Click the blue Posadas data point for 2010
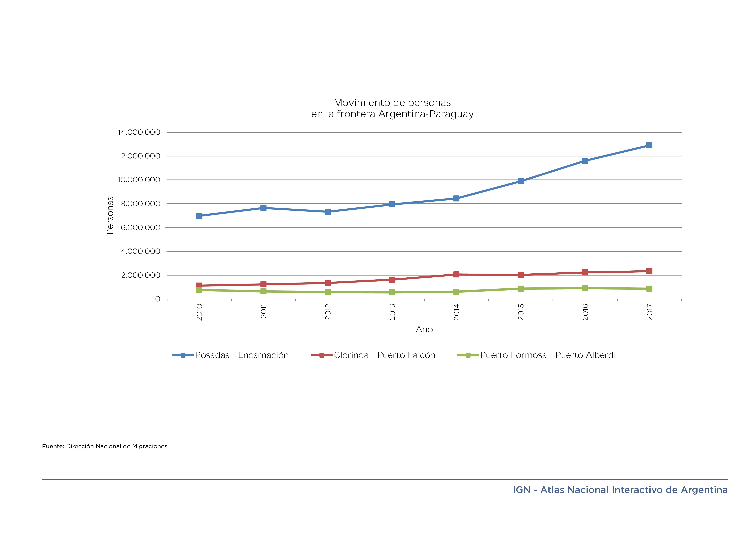Viewport: 756px width, 541px height. pos(199,216)
